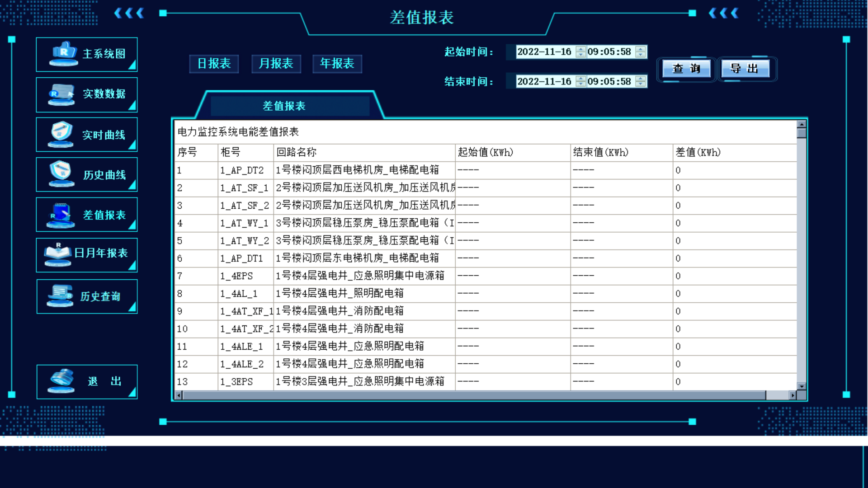This screenshot has width=868, height=488.
Task: Click the 查询 query button
Action: coord(685,69)
